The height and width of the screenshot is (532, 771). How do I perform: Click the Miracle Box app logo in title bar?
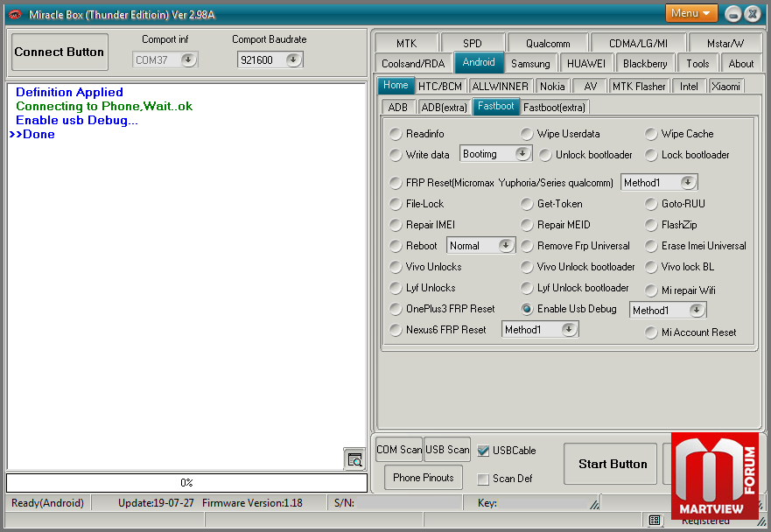coord(15,15)
